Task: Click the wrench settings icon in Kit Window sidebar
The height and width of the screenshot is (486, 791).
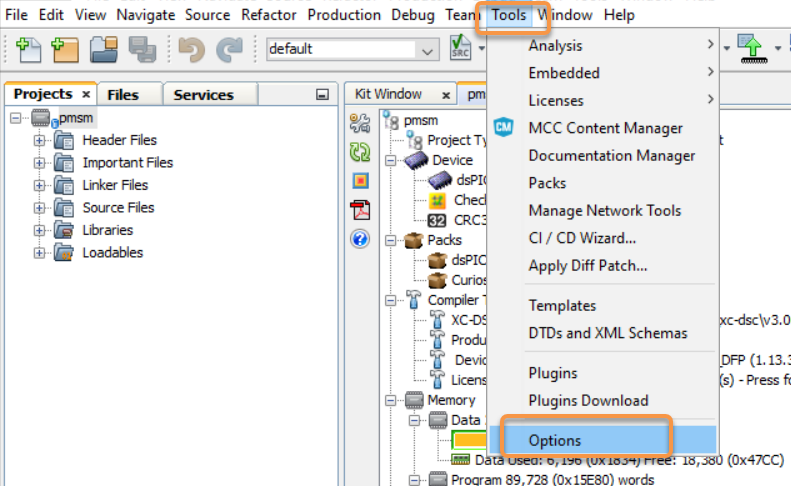Action: (x=360, y=124)
